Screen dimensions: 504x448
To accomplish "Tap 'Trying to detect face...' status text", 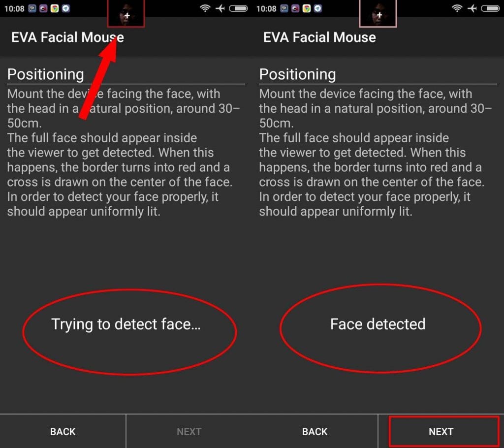I will pyautogui.click(x=126, y=324).
